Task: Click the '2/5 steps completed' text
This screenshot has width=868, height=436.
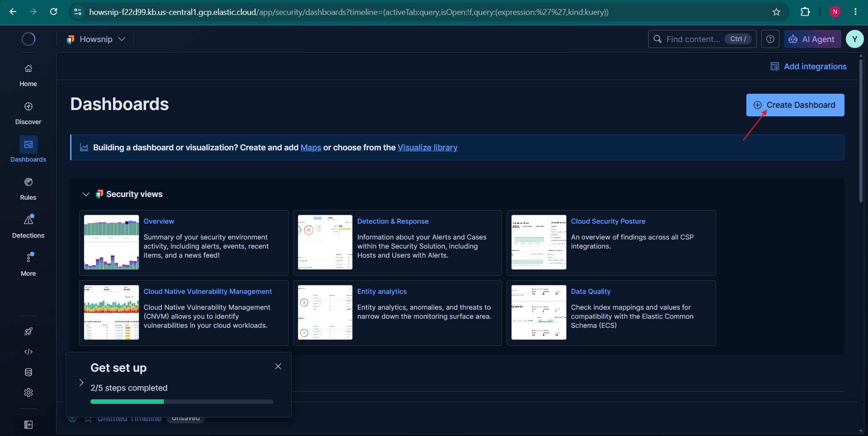Action: [x=129, y=388]
